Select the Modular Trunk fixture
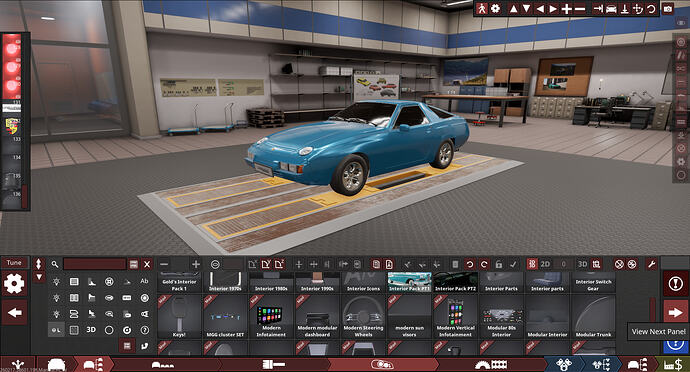This screenshot has height=372, width=690. coord(593,317)
